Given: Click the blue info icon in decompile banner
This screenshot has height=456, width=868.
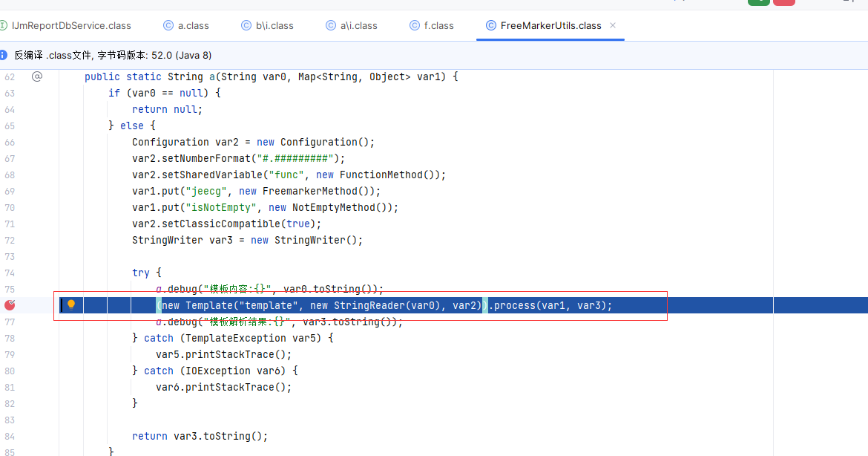Looking at the screenshot, I should click(3, 55).
